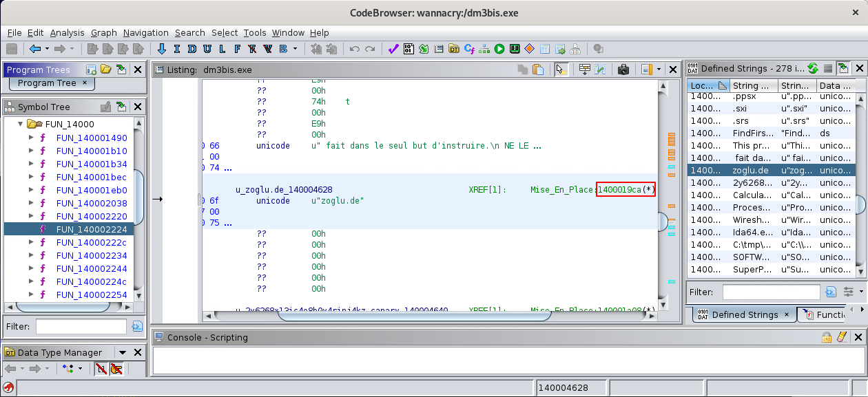Toggle mouse hover mode in Listing
Screen dimensions: 868x397
[x=561, y=69]
